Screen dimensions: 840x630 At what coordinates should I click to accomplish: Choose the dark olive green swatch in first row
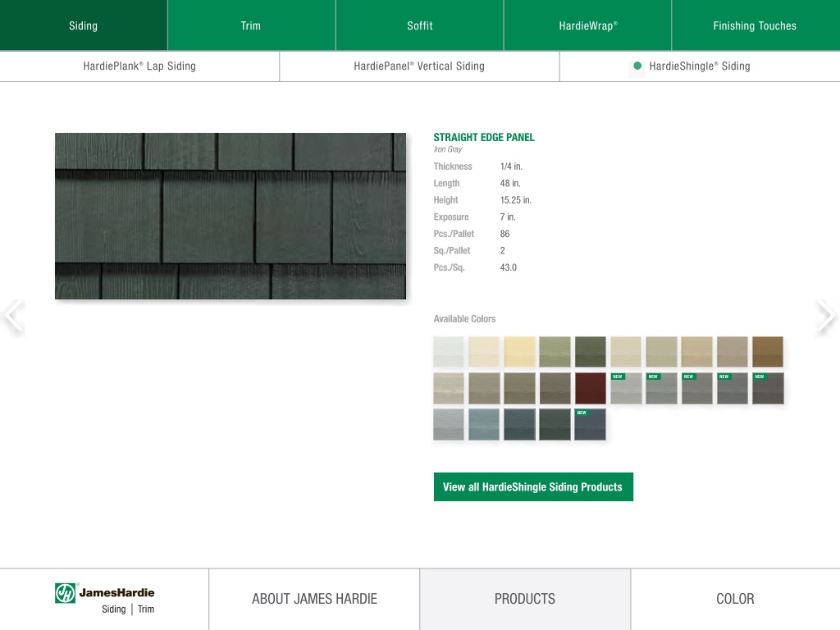point(591,351)
